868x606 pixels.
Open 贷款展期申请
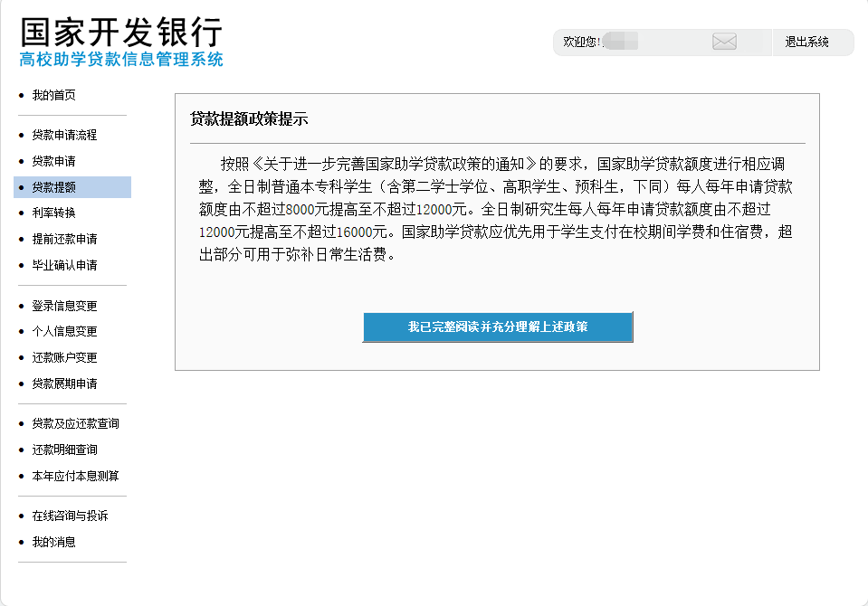(64, 383)
